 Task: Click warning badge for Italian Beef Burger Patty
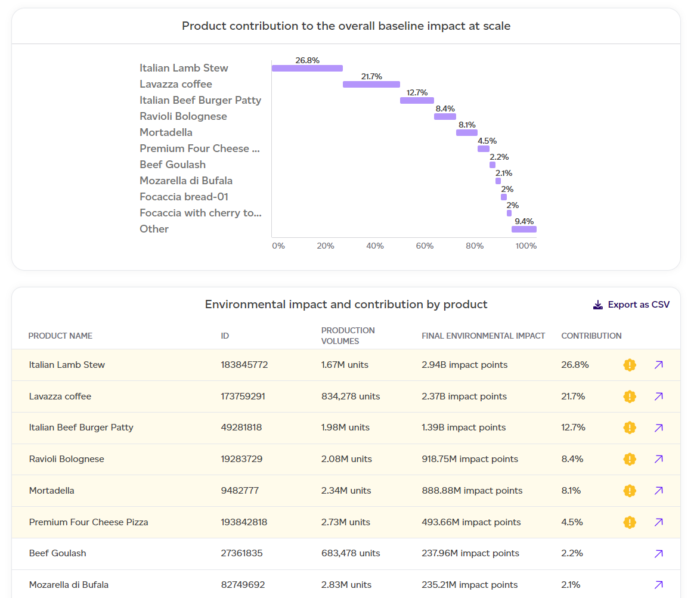pos(630,427)
